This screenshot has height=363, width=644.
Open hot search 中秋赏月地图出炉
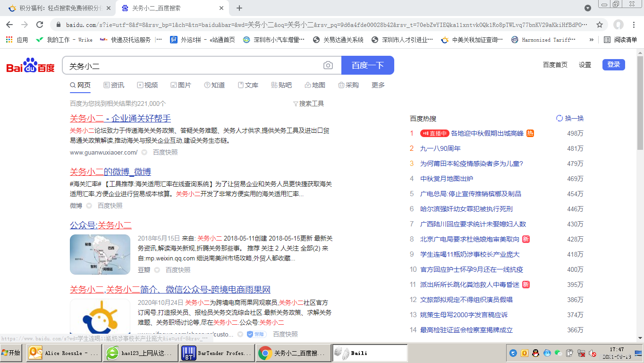tap(447, 179)
